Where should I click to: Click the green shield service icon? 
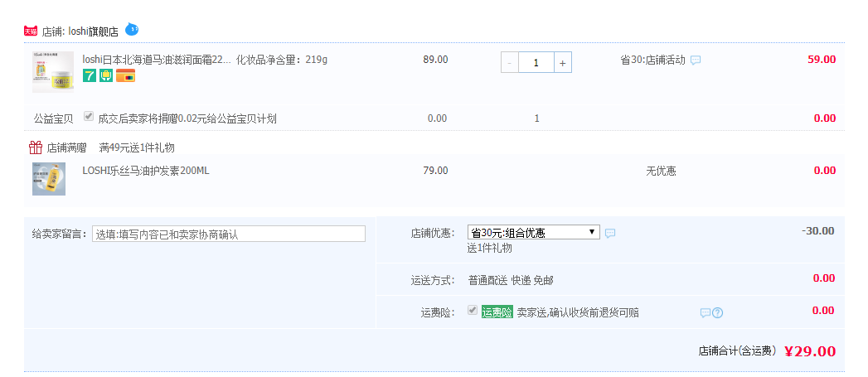(106, 76)
